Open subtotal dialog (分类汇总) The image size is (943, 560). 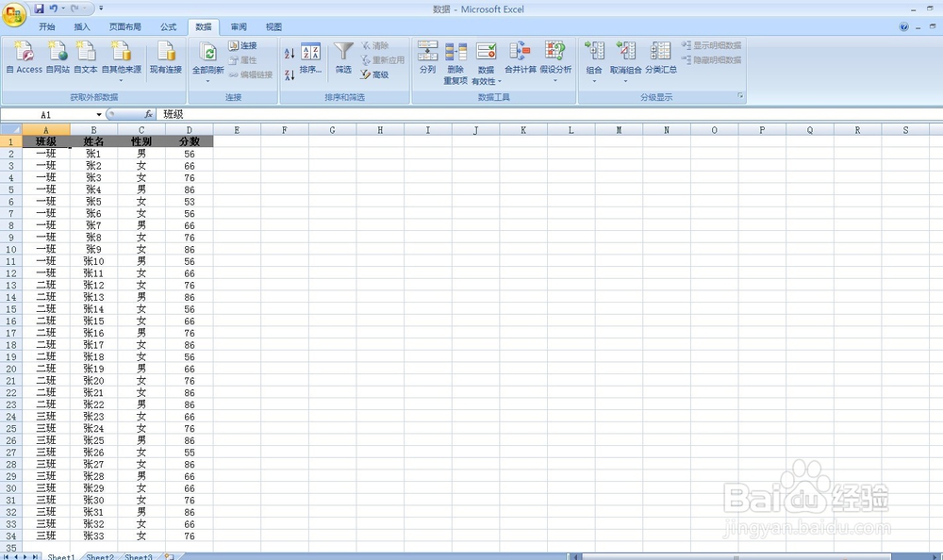click(661, 58)
